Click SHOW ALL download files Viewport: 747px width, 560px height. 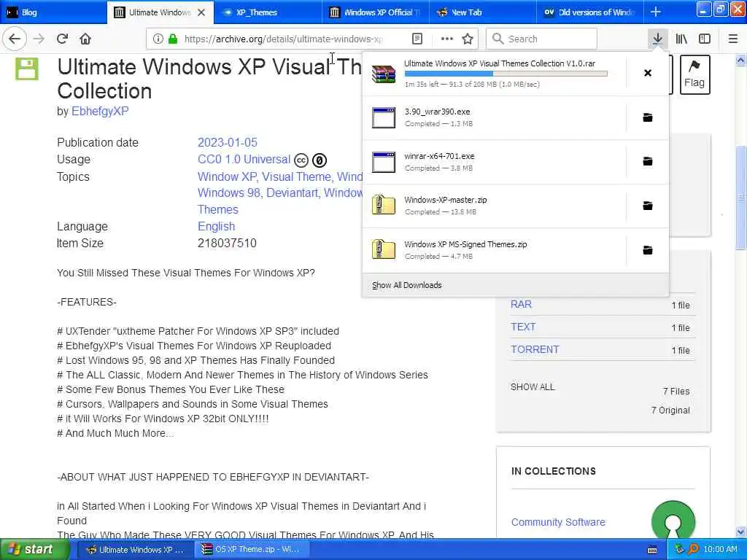(x=533, y=386)
